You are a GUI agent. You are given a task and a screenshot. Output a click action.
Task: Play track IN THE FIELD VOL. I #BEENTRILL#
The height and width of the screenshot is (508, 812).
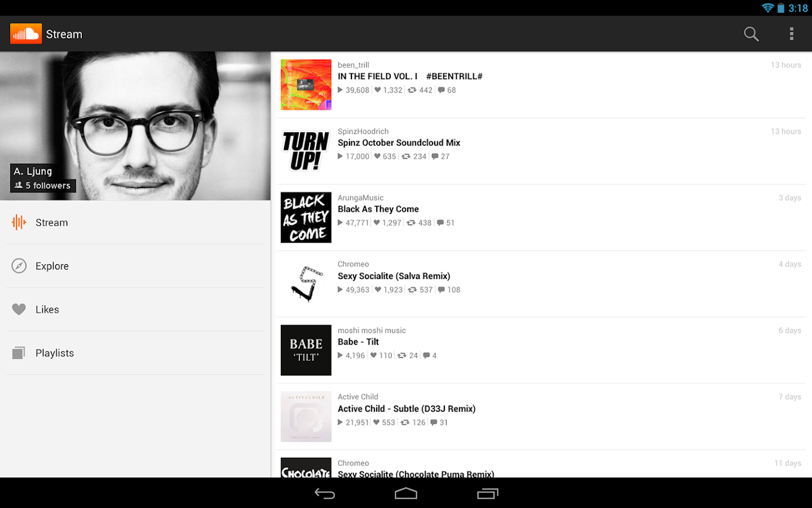pyautogui.click(x=410, y=76)
